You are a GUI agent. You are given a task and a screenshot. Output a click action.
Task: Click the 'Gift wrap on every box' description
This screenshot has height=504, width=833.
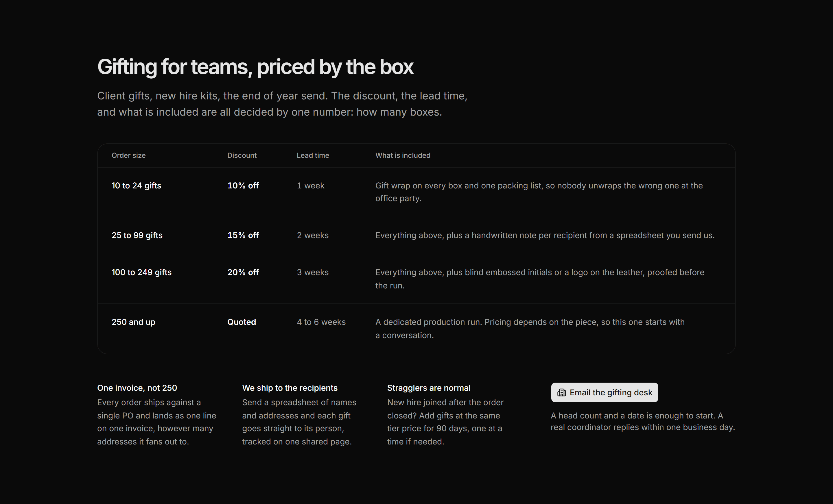[x=539, y=192]
